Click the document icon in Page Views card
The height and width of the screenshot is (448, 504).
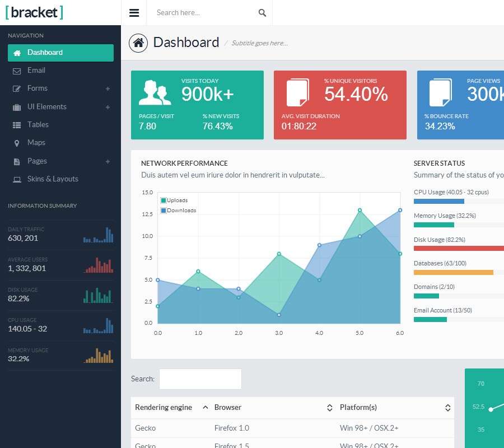coord(441,92)
